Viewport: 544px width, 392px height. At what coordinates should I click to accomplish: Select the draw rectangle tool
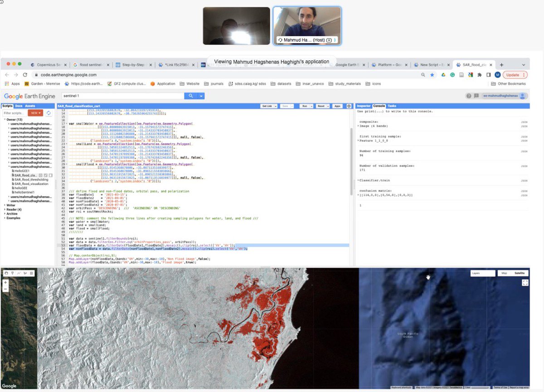tap(31, 273)
